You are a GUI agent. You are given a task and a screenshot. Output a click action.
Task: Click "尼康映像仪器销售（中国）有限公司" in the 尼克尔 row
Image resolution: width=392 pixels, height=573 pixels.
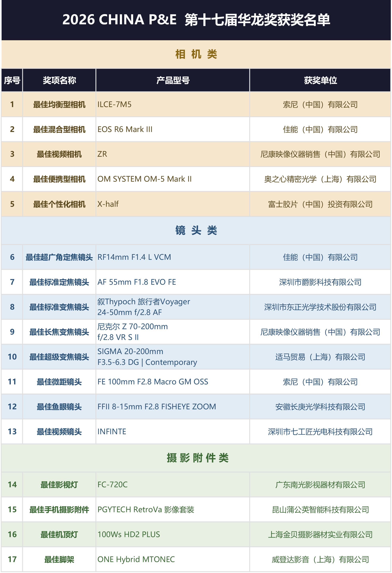point(320,332)
